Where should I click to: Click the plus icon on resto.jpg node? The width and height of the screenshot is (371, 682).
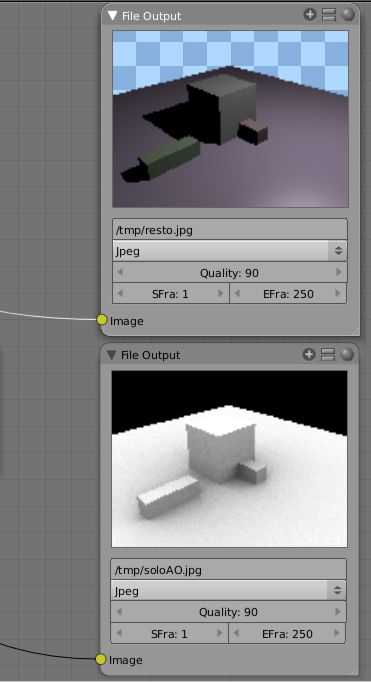point(310,15)
